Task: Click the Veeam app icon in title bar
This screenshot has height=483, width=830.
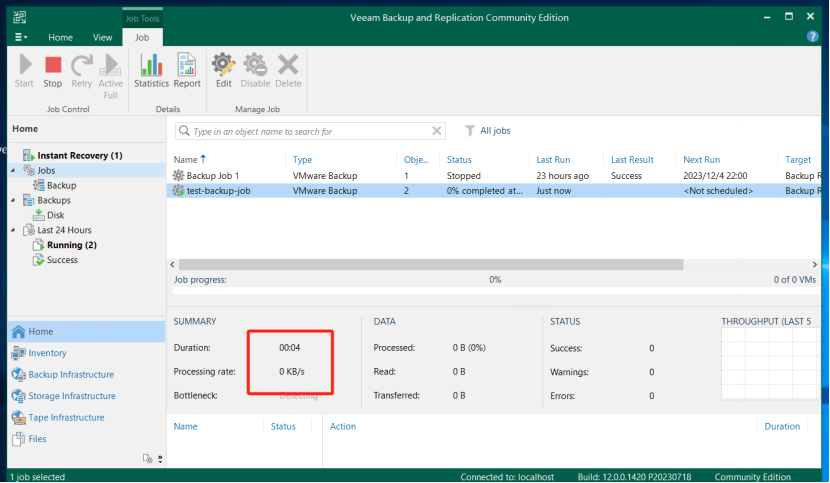Action: (20, 17)
